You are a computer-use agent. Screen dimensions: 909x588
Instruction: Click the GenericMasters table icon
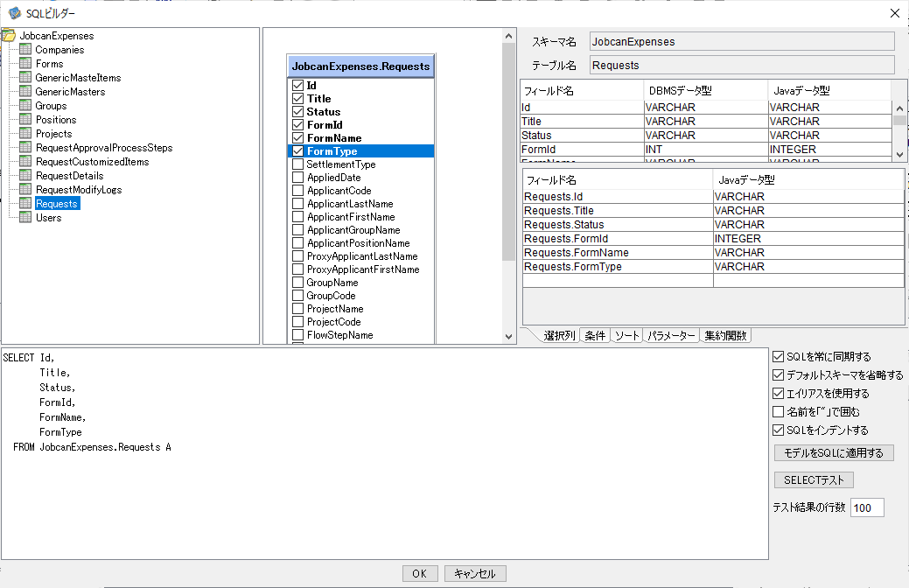coord(25,91)
